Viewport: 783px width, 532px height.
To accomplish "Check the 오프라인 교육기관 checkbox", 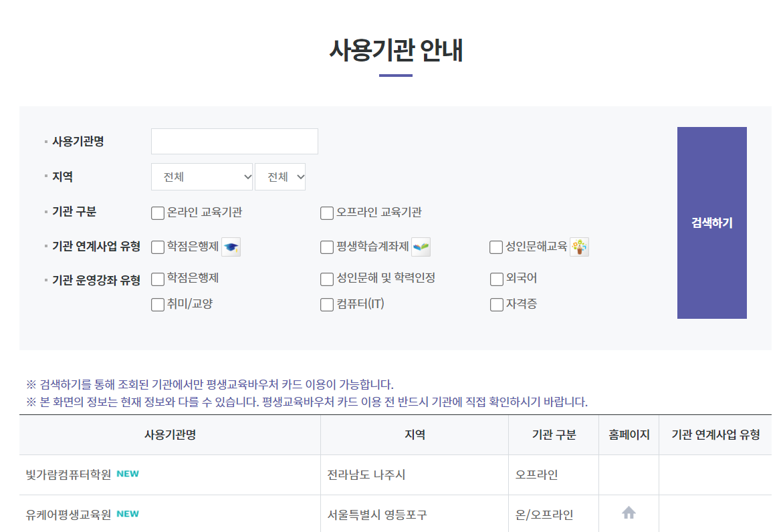I will point(326,213).
